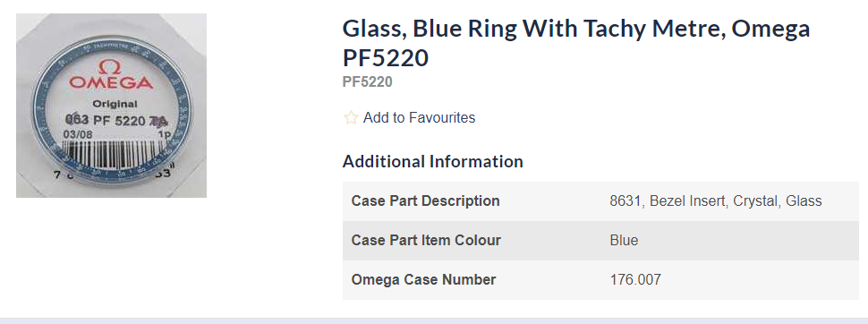Select the Case Part Item Colour label
This screenshot has height=324, width=868.
coord(426,241)
